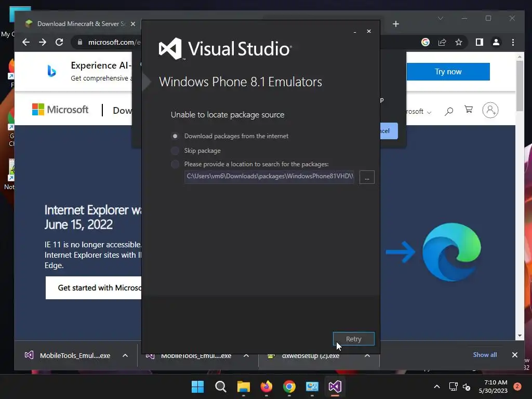
Task: Open the Visual Studio taskbar icon
Action: pyautogui.click(x=335, y=387)
